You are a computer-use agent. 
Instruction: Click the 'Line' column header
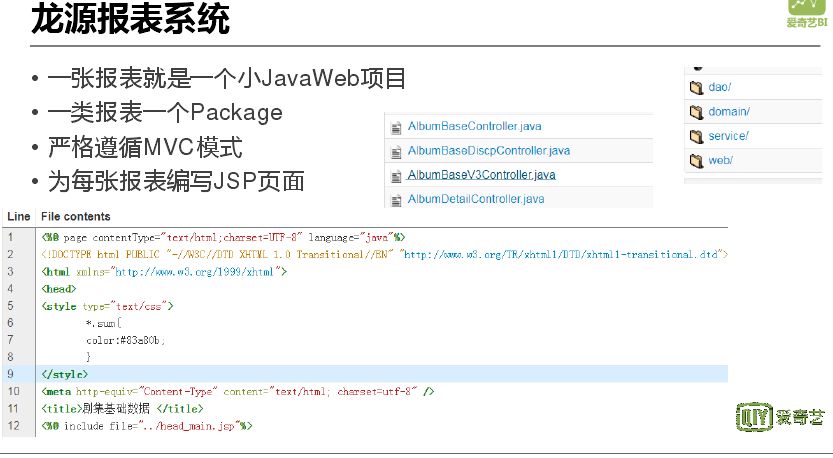coord(19,217)
